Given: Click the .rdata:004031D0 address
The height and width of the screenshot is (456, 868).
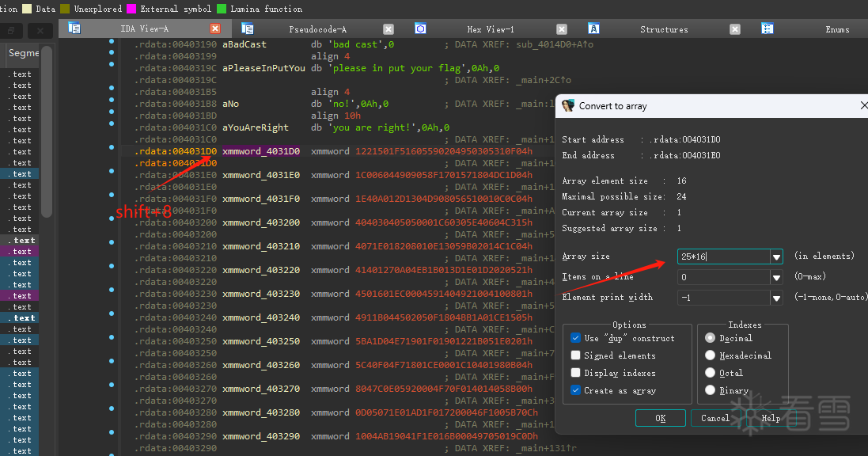Looking at the screenshot, I should point(176,151).
